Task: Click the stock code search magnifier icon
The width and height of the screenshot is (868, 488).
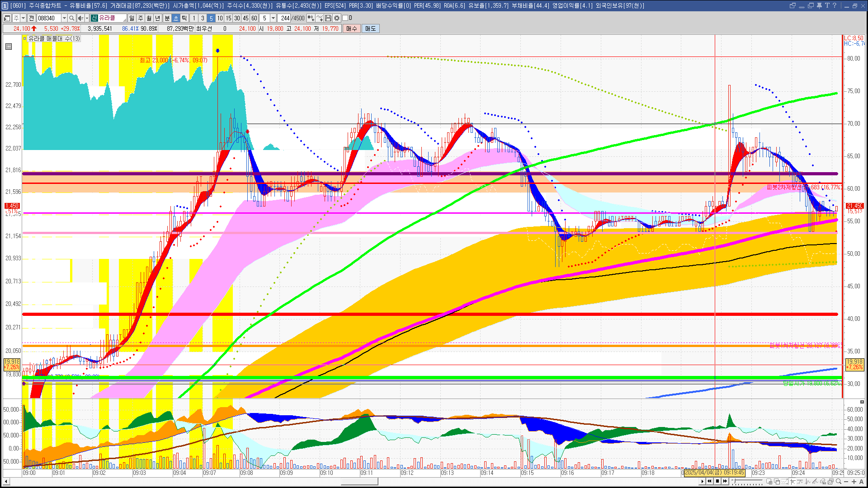Action: pos(71,18)
